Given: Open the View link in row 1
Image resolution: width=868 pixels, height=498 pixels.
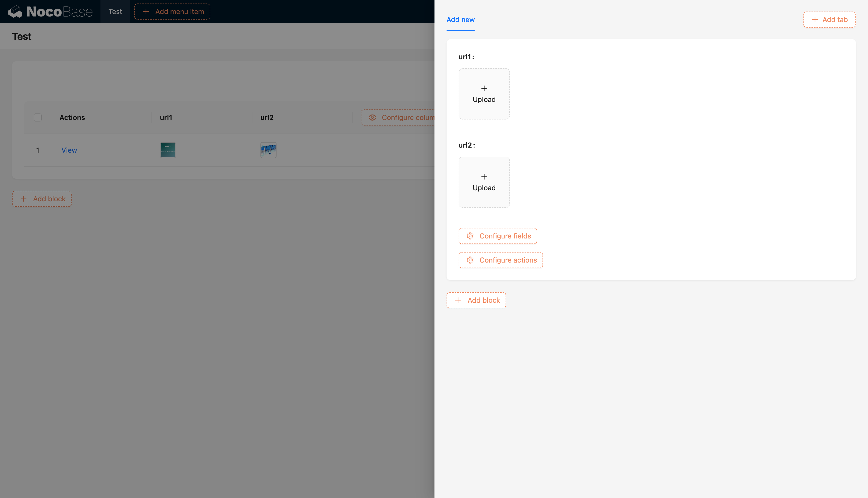Looking at the screenshot, I should tap(69, 150).
